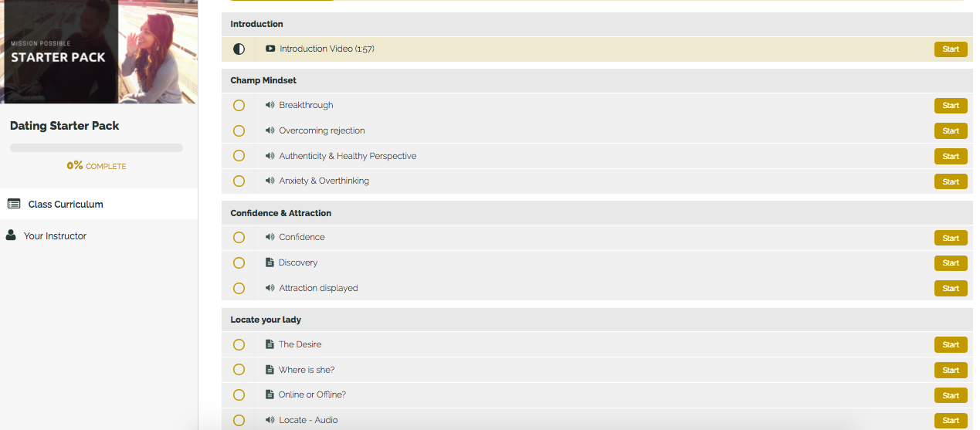The height and width of the screenshot is (430, 980).
Task: Click the completion circle for Anxiety & Overthinking
Action: [x=239, y=181]
